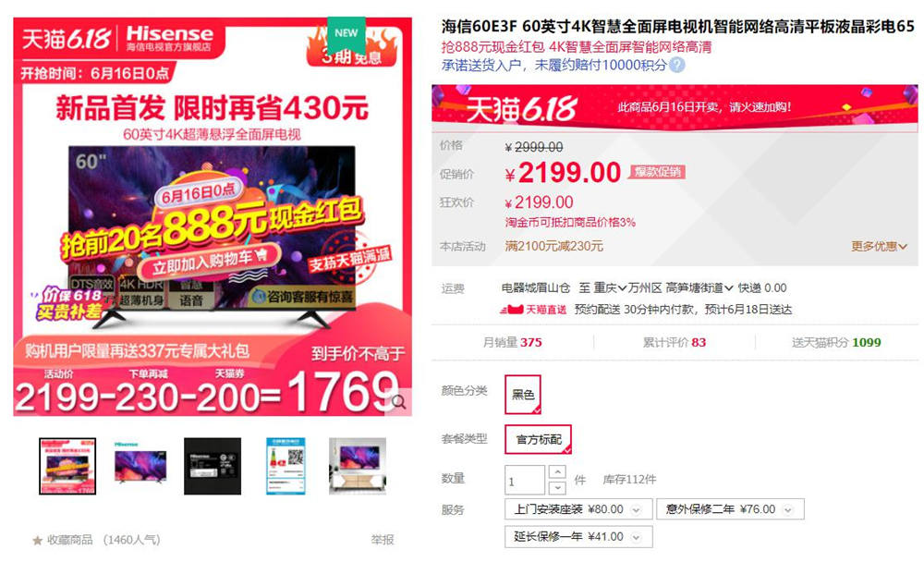The height and width of the screenshot is (562, 924).
Task: Select the energy label thumbnail
Action: pos(286,466)
